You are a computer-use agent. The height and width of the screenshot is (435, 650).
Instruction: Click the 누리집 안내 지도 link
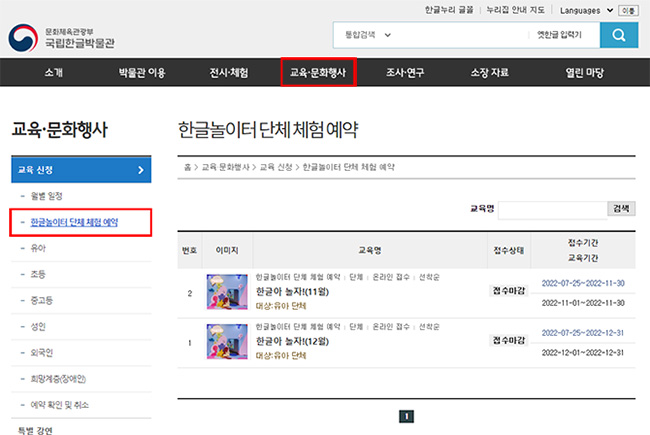(x=515, y=10)
